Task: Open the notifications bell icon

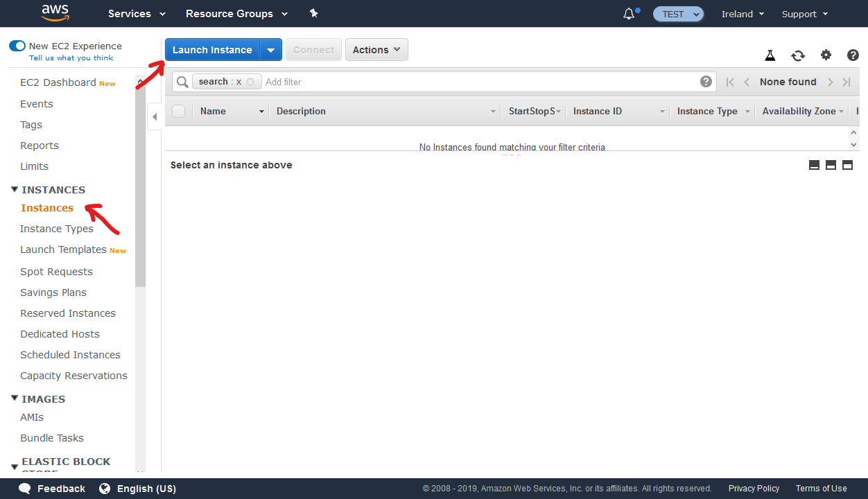Action: 630,14
